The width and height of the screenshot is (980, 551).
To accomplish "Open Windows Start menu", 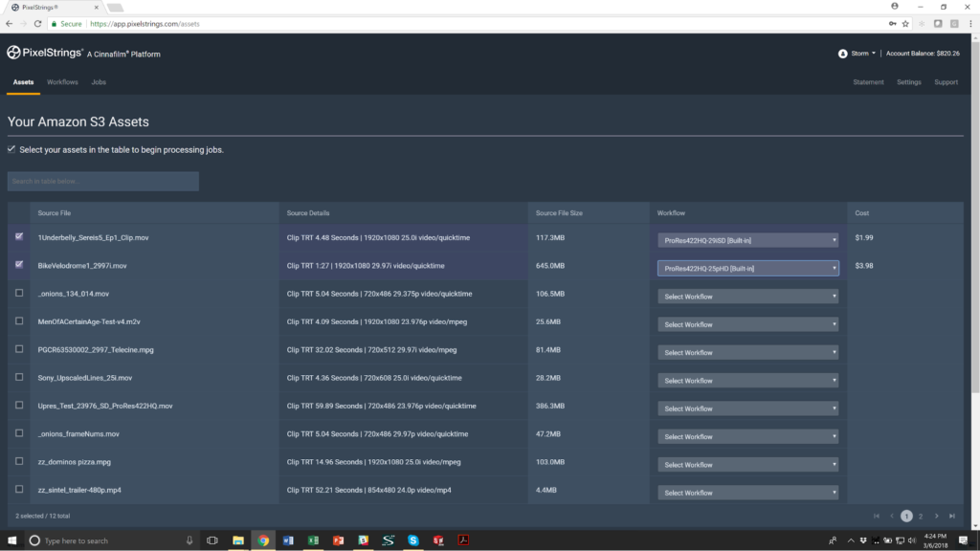I will (11, 540).
